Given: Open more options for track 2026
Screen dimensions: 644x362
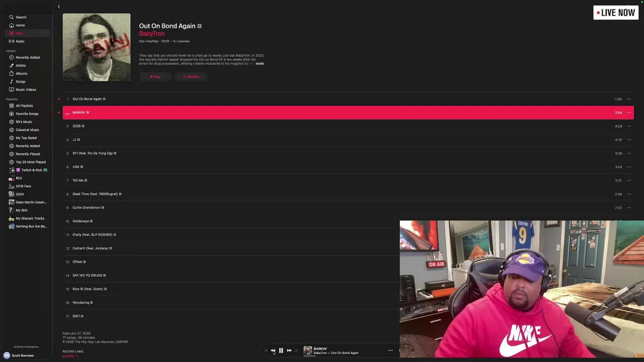Looking at the screenshot, I should tap(629, 126).
